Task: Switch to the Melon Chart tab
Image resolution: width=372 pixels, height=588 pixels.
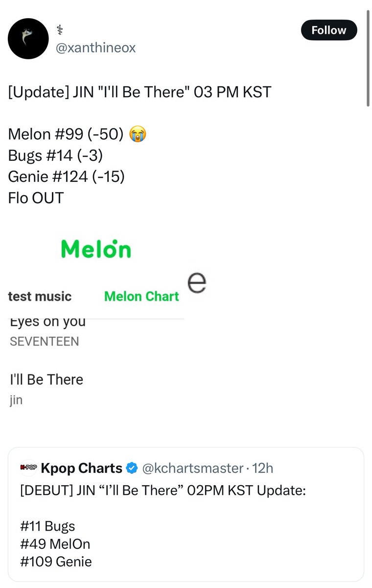Action: [x=141, y=296]
